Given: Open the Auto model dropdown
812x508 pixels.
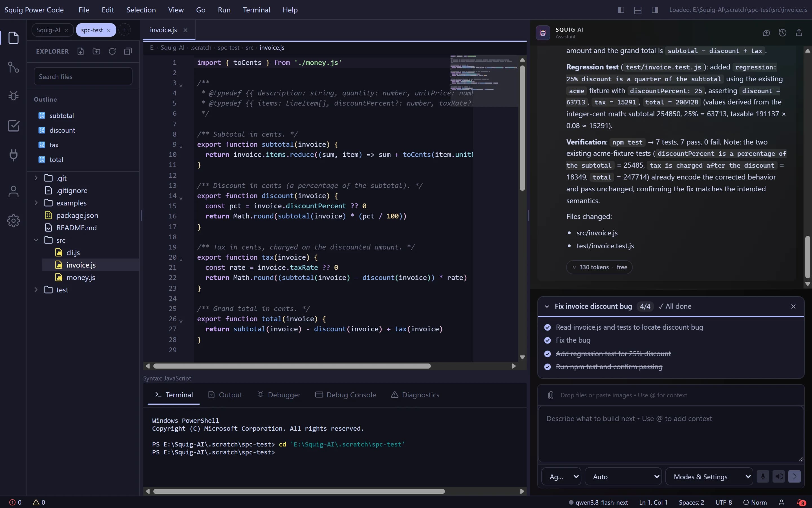Looking at the screenshot, I should click(x=623, y=476).
